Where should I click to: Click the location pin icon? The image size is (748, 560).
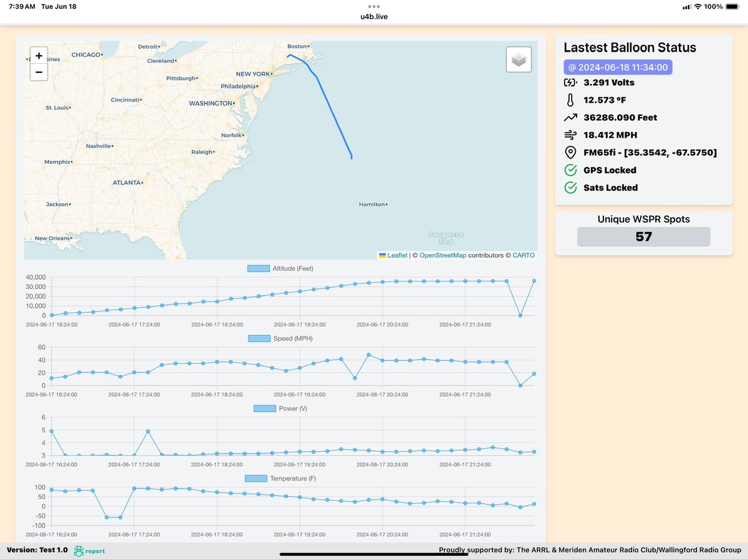point(570,152)
